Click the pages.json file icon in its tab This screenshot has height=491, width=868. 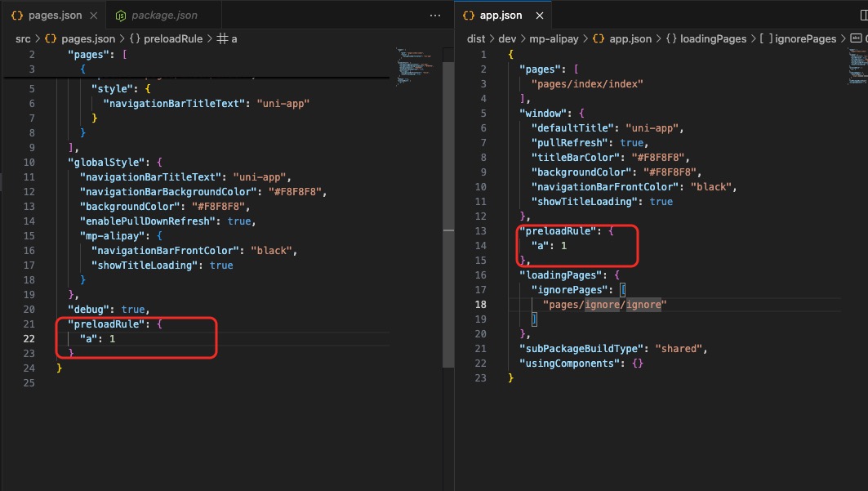(17, 16)
